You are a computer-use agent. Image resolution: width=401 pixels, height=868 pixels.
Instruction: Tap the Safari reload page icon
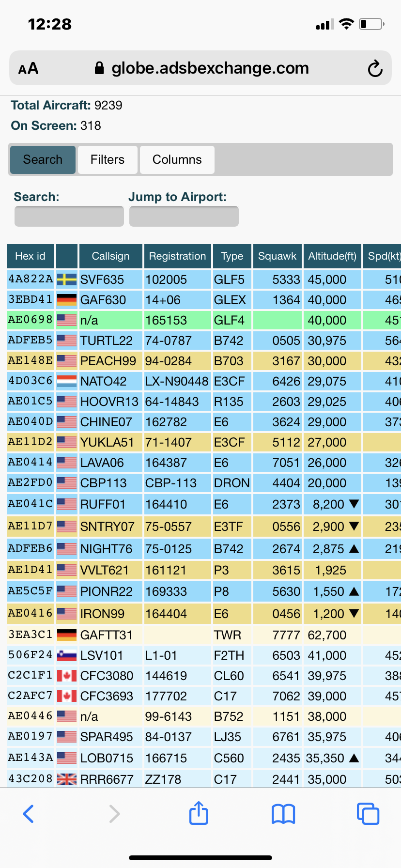coord(375,69)
